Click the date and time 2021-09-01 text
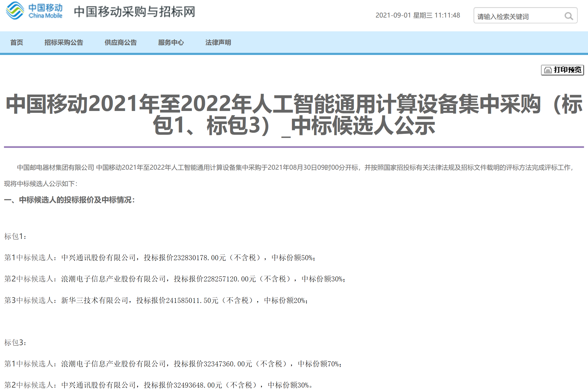This screenshot has height=390, width=588. click(418, 15)
